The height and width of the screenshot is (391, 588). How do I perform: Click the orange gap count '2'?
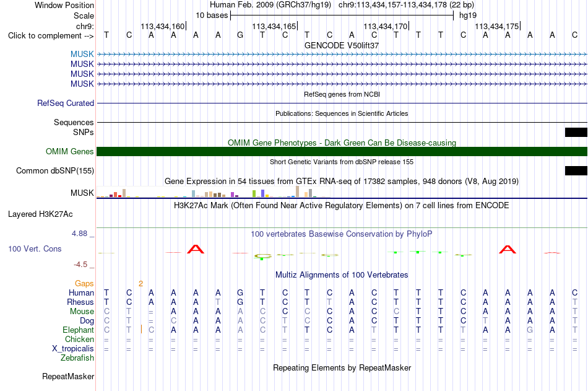[141, 284]
